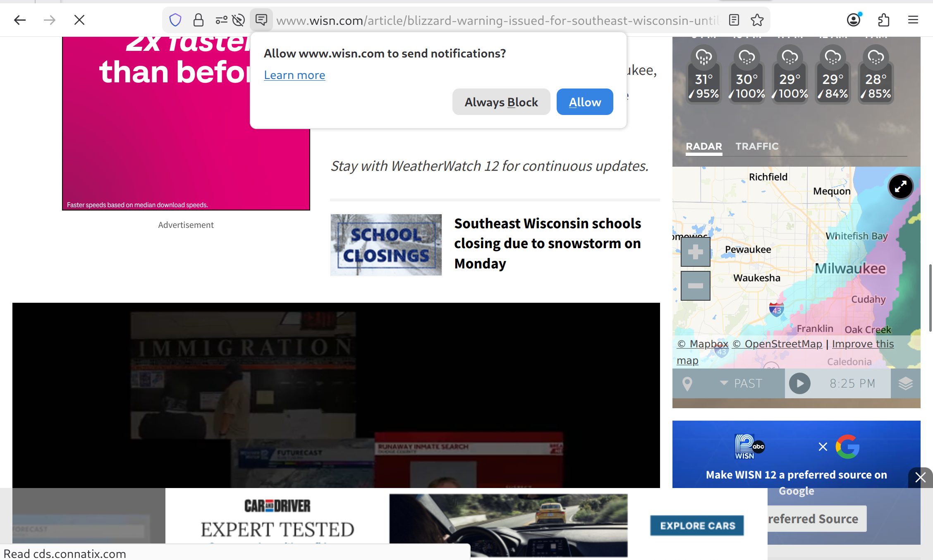Toggle reader view icon in the address bar
The height and width of the screenshot is (560, 933).
(x=734, y=20)
